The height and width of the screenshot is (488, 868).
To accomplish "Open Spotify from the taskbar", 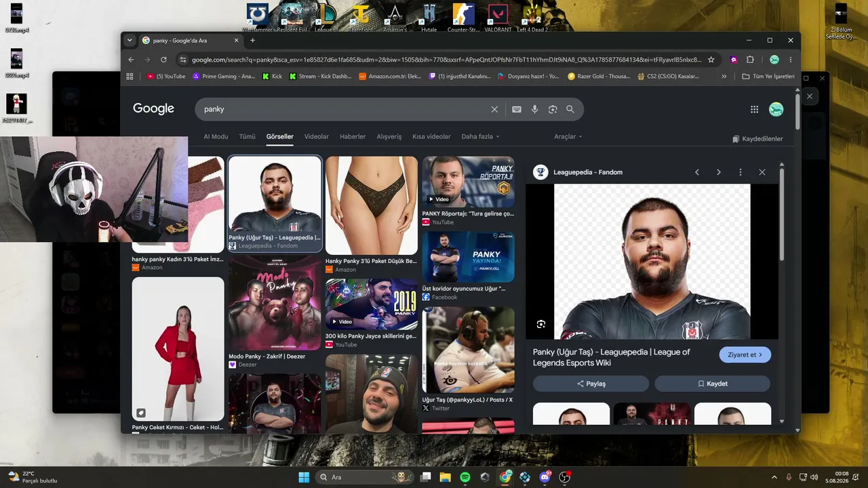I will [x=465, y=477].
